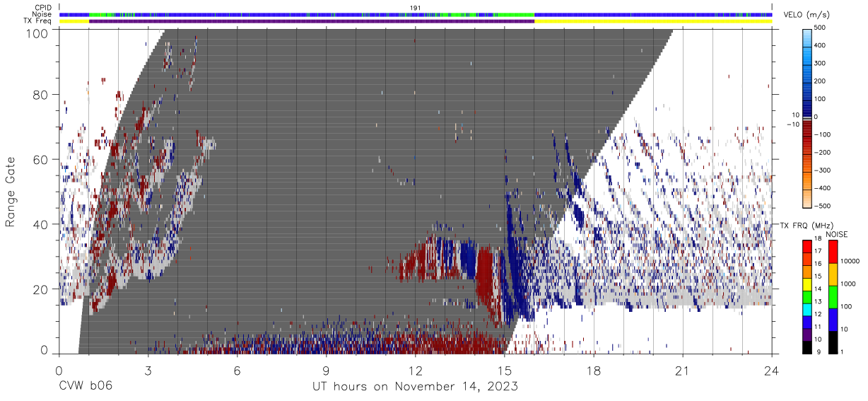Click y-axis tick label 20

[42, 289]
